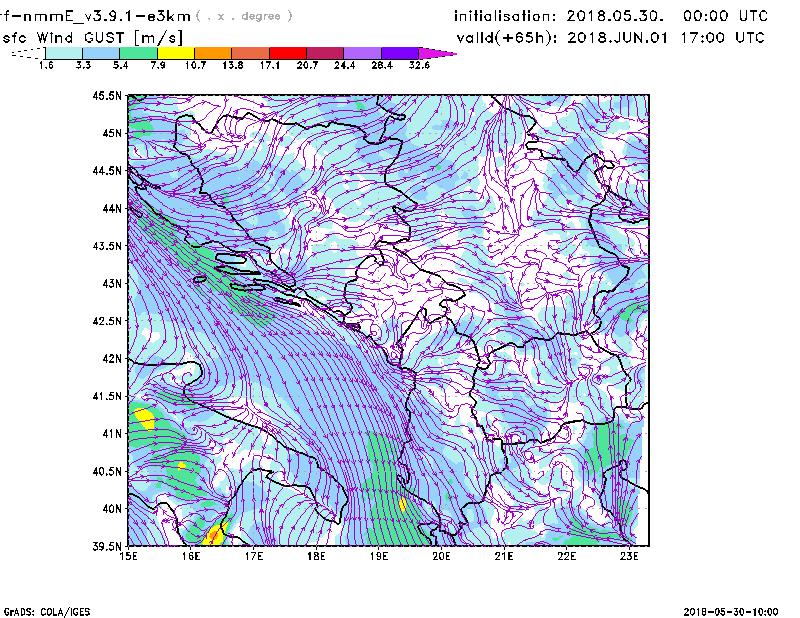Viewport: 800px width, 618px height.
Task: Click the '23E' longitude label
Action: (629, 556)
